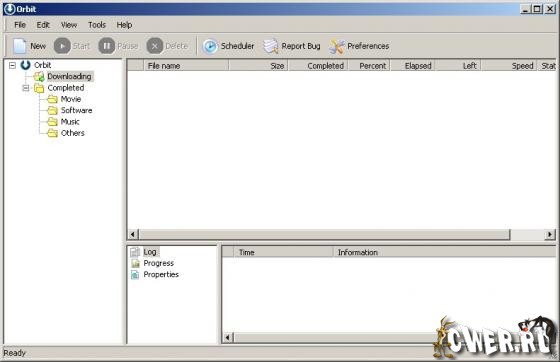Click the New download page icon
560x362 pixels.
click(x=20, y=46)
